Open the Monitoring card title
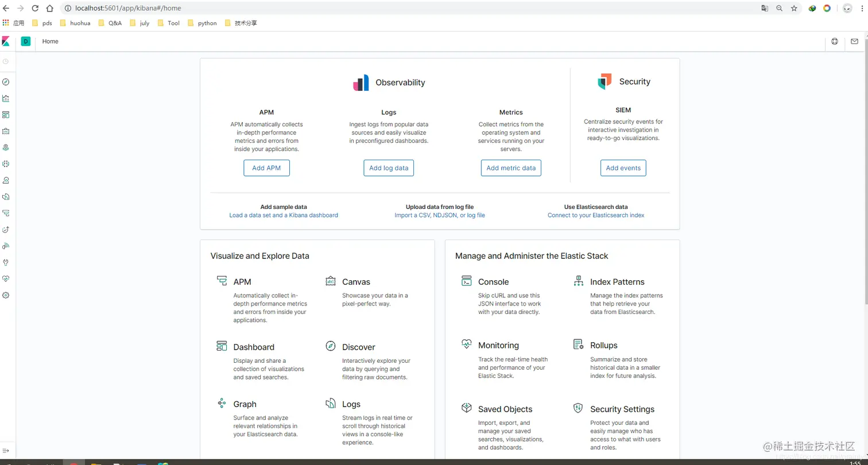 click(x=498, y=346)
